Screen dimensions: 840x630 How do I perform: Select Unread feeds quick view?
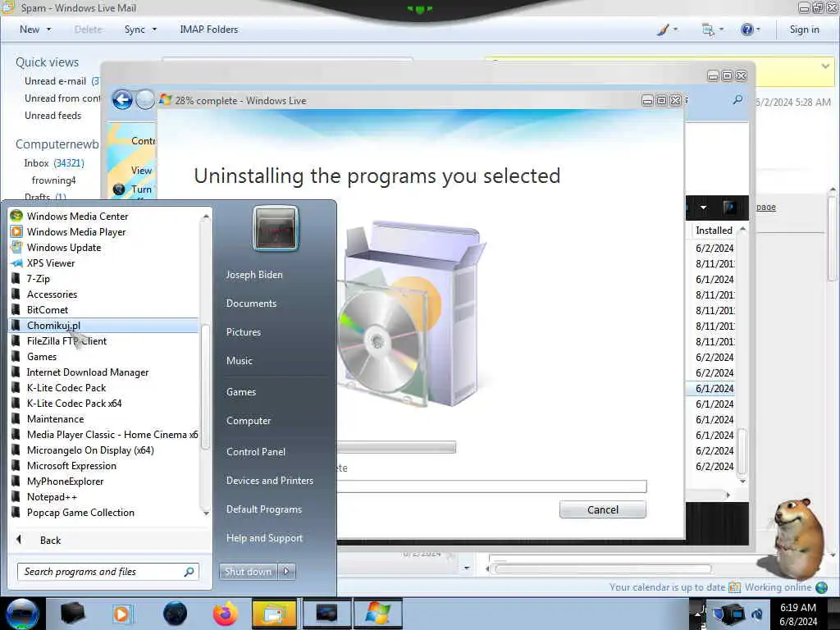pyautogui.click(x=53, y=116)
